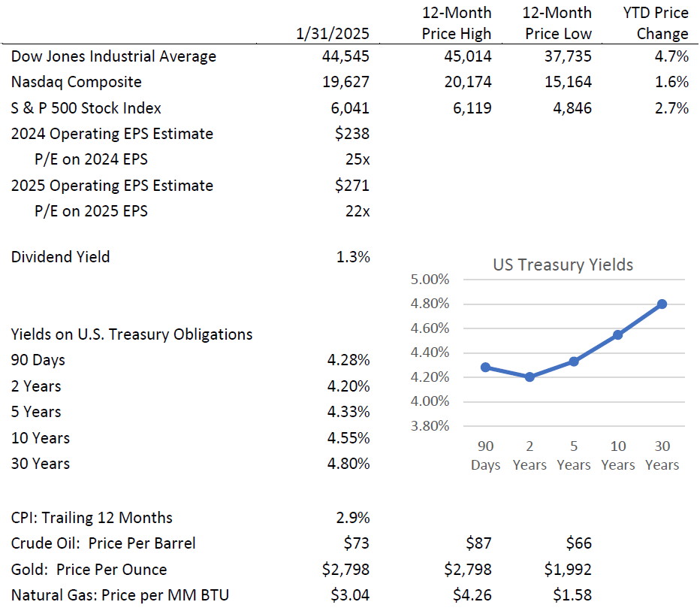The height and width of the screenshot is (608, 700).
Task: Select the '10 Years' row label in the table
Action: pyautogui.click(x=40, y=438)
